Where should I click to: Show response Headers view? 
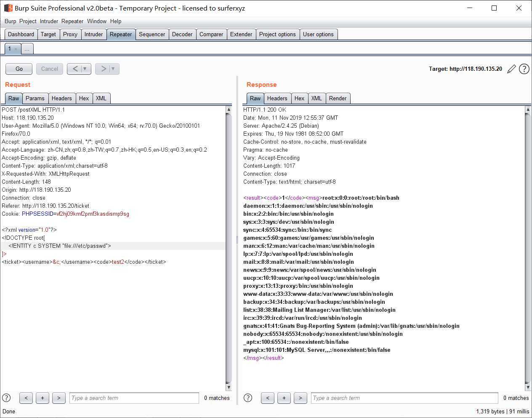tap(277, 98)
